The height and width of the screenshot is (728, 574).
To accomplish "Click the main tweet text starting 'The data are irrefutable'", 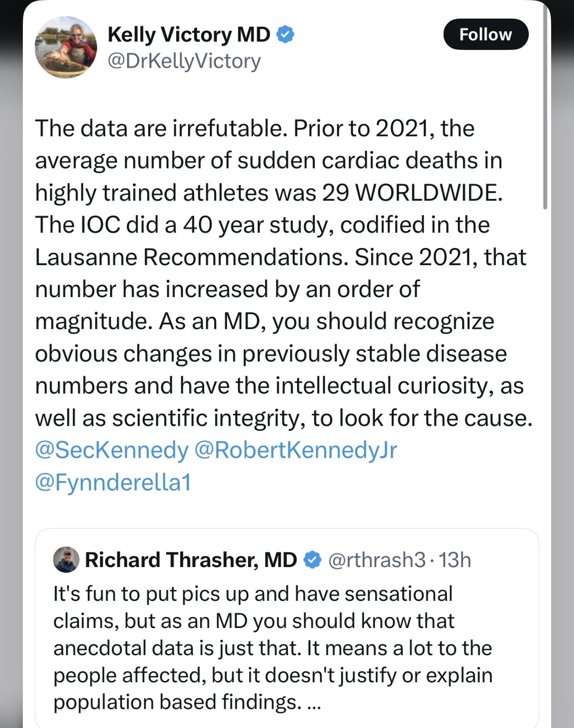I will coord(284,273).
